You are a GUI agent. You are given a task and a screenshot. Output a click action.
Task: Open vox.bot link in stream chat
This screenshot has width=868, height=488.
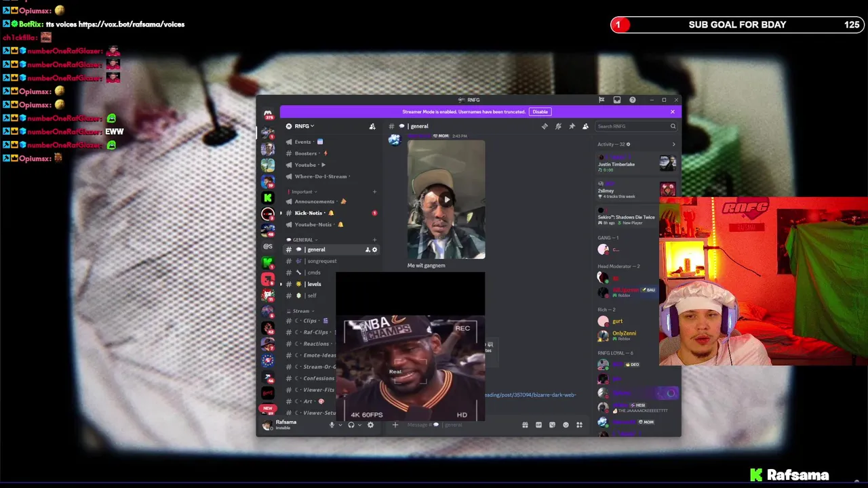point(131,24)
